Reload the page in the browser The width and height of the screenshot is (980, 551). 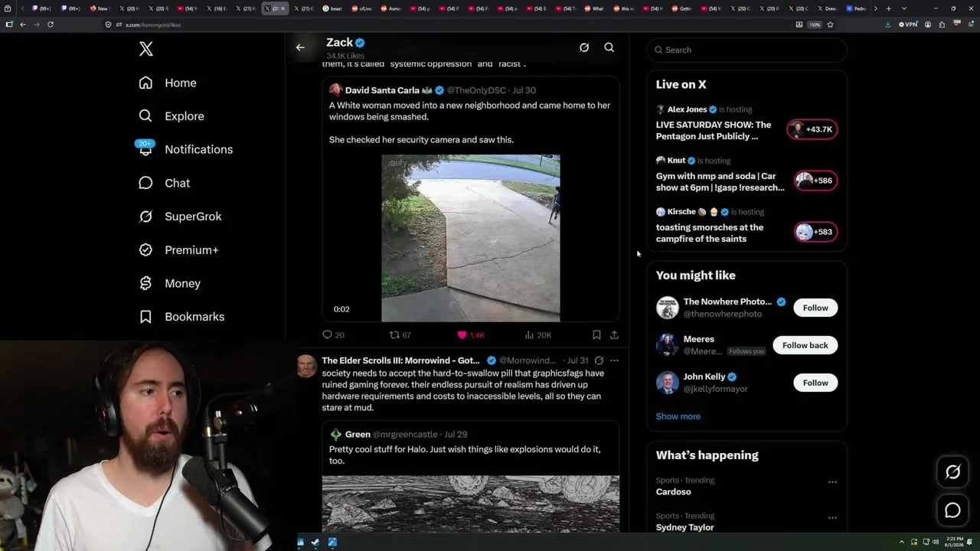tap(51, 24)
